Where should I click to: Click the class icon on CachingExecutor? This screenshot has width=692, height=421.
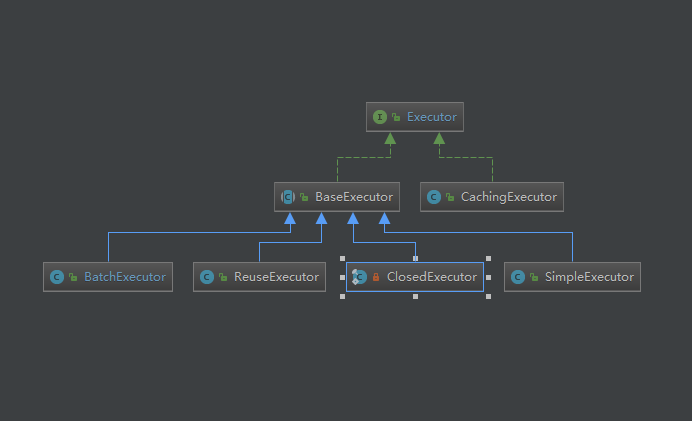pos(434,197)
